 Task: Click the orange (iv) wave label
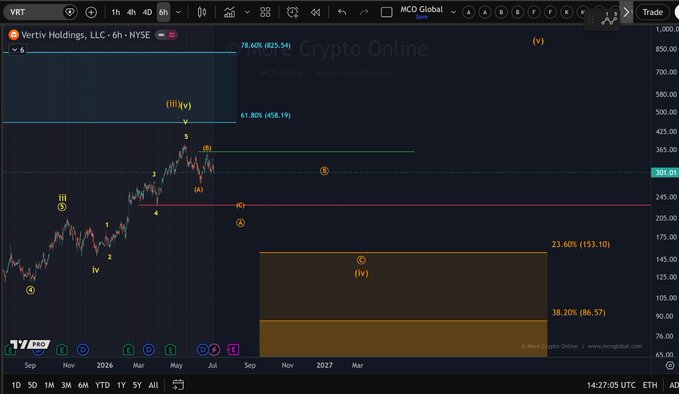pos(361,273)
